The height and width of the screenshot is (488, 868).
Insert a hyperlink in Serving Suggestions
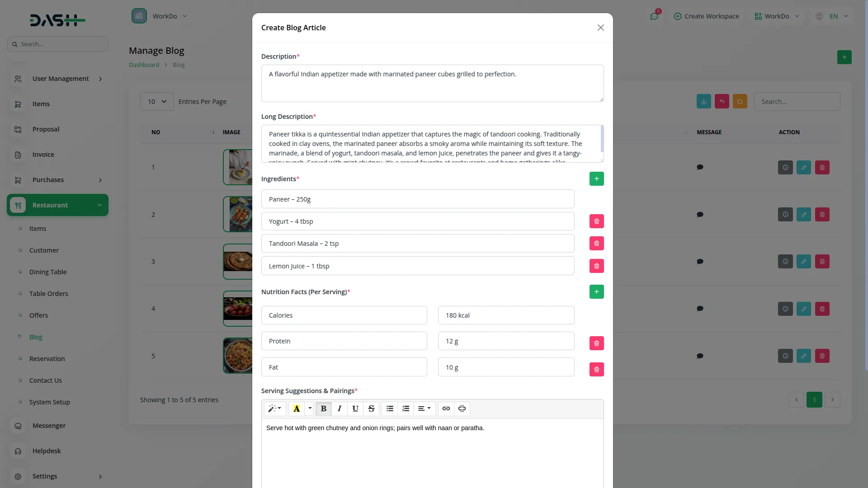[446, 408]
